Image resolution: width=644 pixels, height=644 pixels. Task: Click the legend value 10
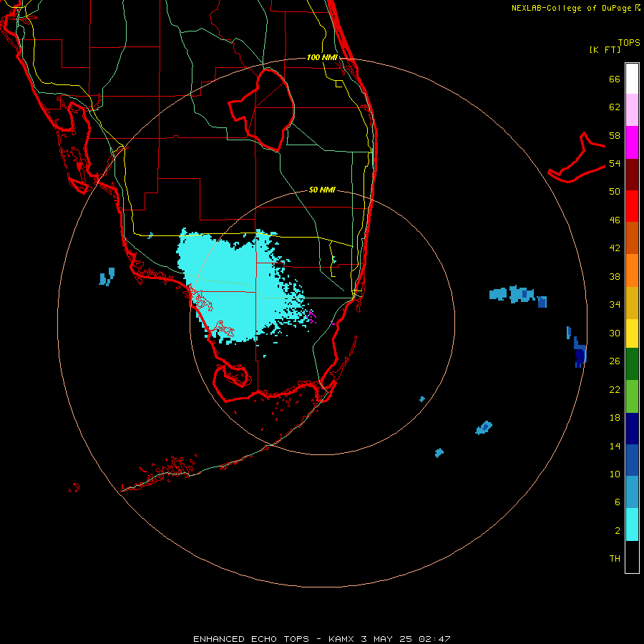click(x=615, y=474)
